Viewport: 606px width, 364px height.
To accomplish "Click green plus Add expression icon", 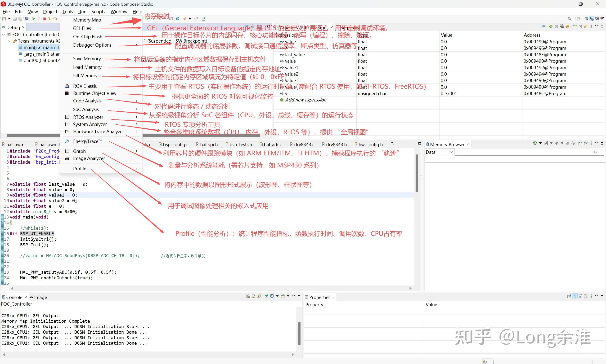I will point(551,26).
